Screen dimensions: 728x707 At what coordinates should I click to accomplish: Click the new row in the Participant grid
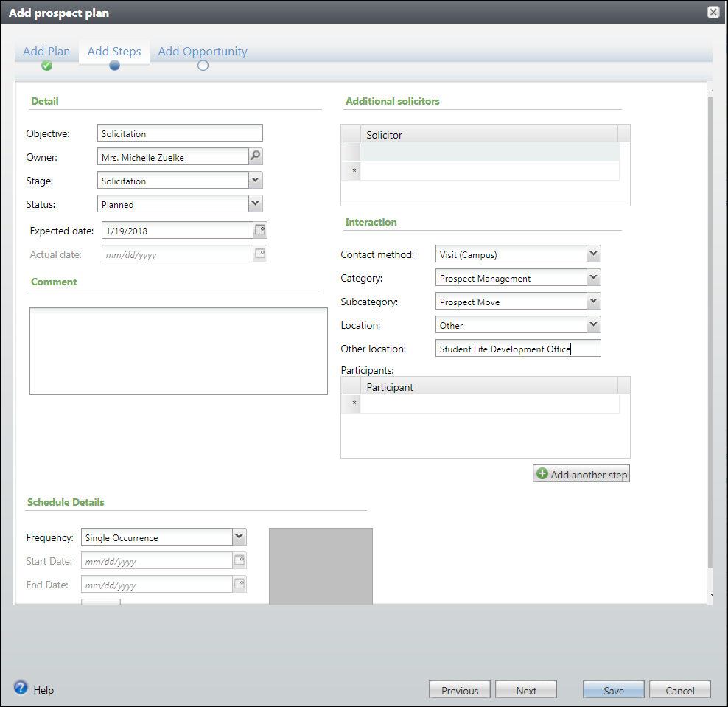pos(490,404)
